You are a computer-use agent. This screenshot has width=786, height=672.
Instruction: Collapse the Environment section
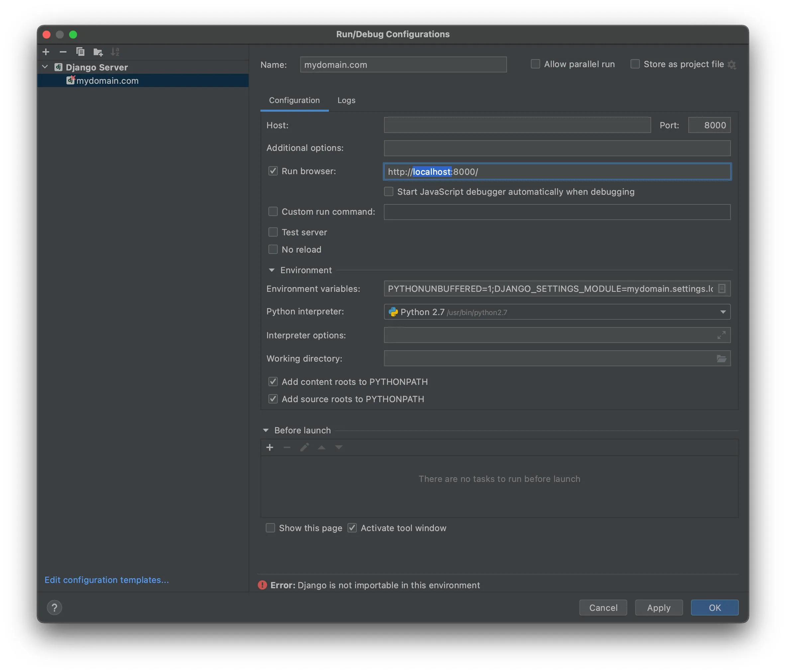click(x=272, y=270)
